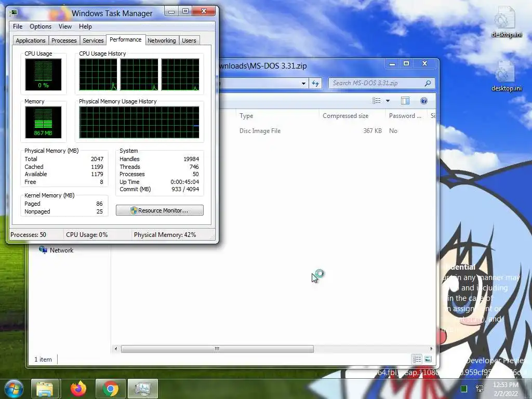Image resolution: width=532 pixels, height=399 pixels.
Task: Click the second CPU Usage History graph
Action: pos(139,74)
